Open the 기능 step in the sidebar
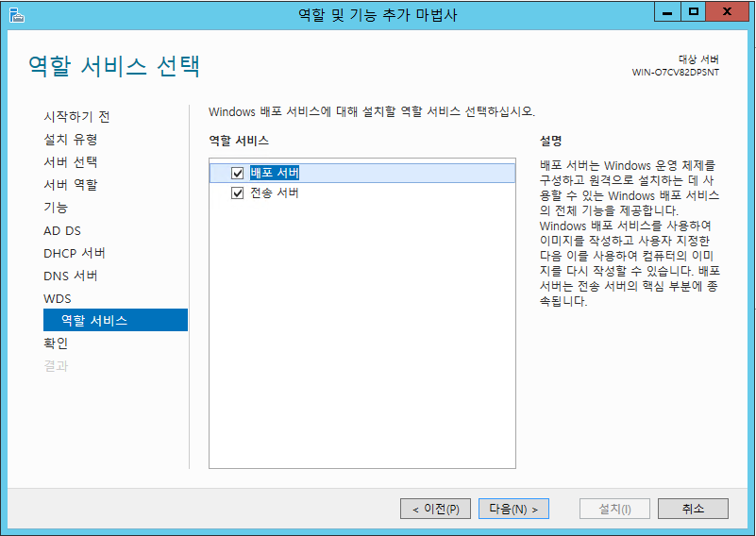Screen dimensions: 756x536 pos(56,208)
